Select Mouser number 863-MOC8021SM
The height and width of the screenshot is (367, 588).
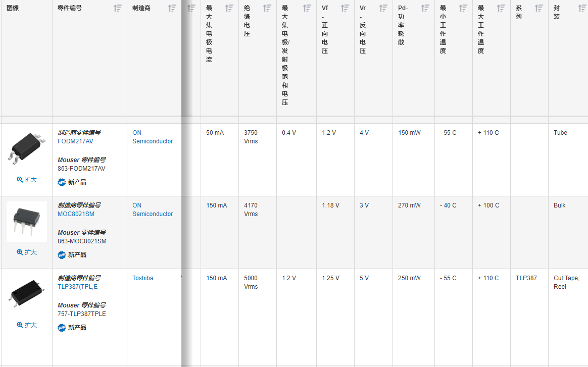click(82, 241)
